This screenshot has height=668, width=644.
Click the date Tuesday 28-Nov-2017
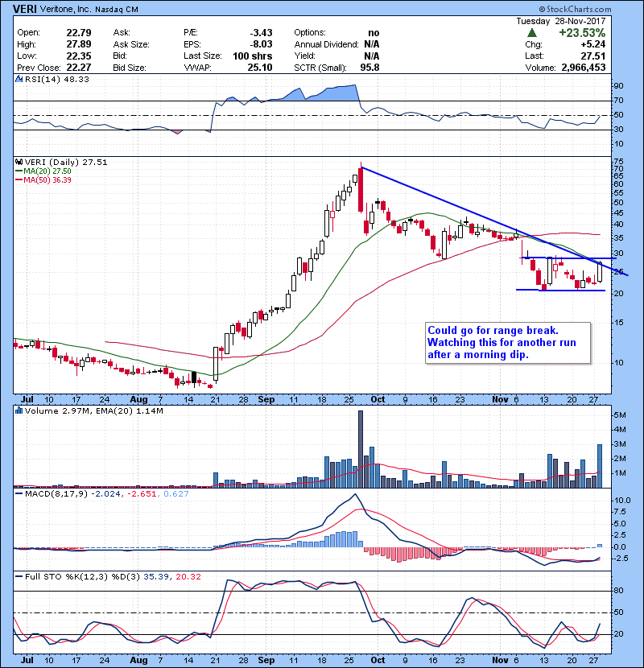[x=561, y=21]
